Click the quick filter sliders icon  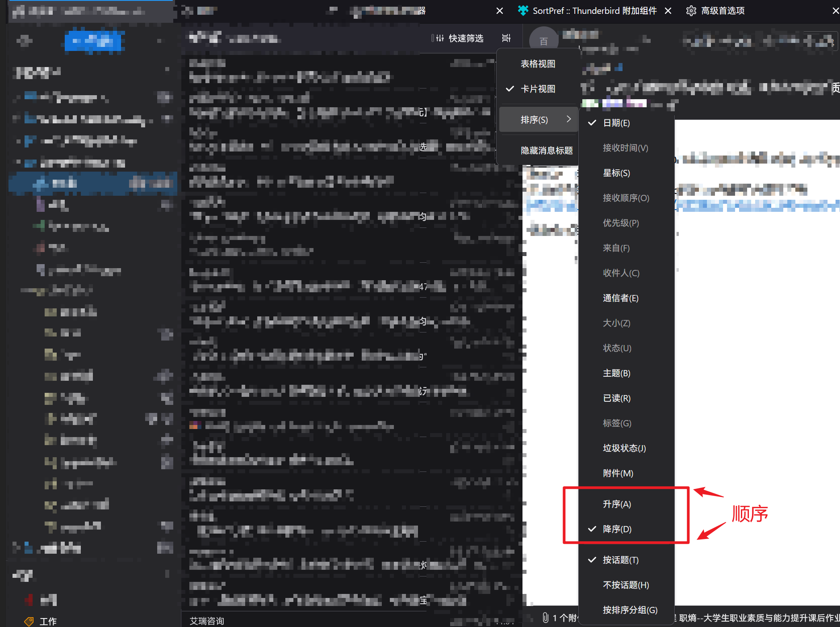pyautogui.click(x=440, y=38)
